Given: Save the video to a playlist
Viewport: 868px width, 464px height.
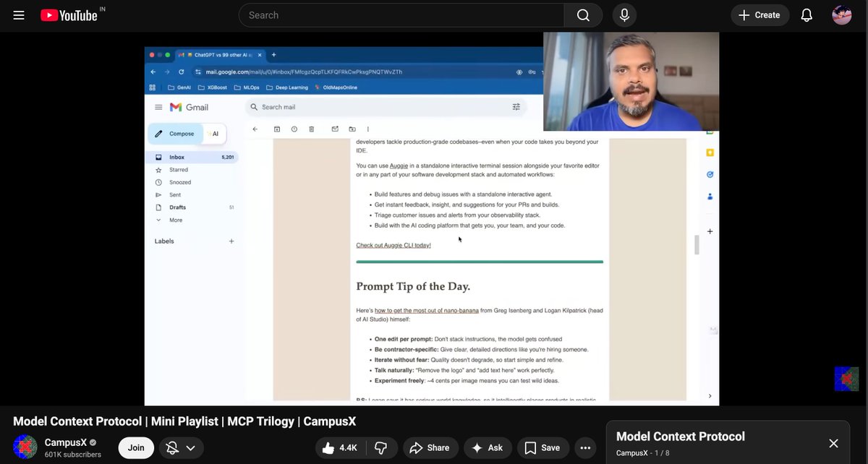Looking at the screenshot, I should pyautogui.click(x=542, y=448).
